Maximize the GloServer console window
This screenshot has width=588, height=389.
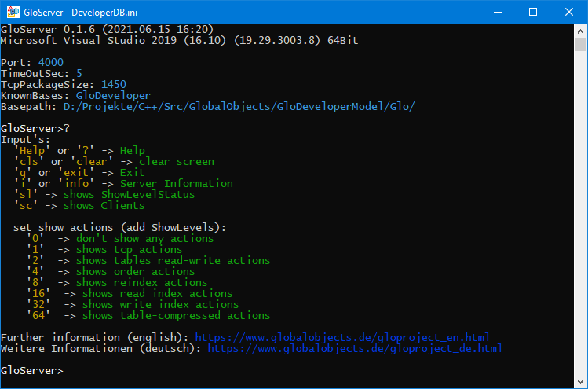[x=533, y=12]
